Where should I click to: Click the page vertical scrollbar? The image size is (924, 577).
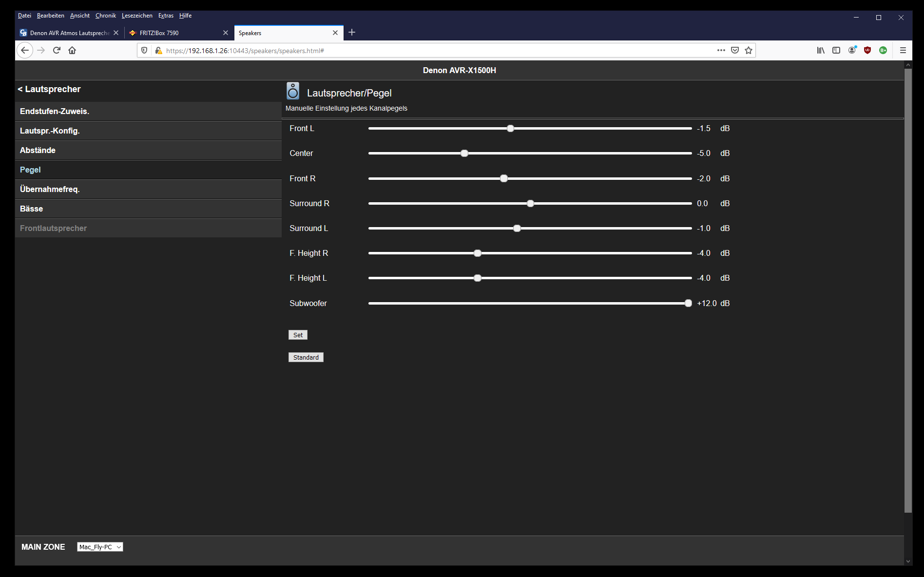pyautogui.click(x=908, y=290)
